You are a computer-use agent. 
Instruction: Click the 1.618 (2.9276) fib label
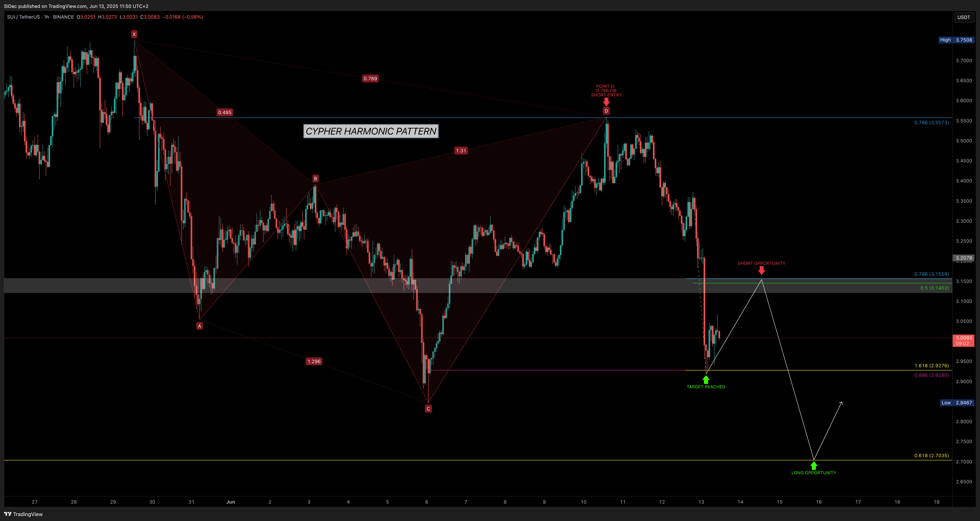(931, 366)
